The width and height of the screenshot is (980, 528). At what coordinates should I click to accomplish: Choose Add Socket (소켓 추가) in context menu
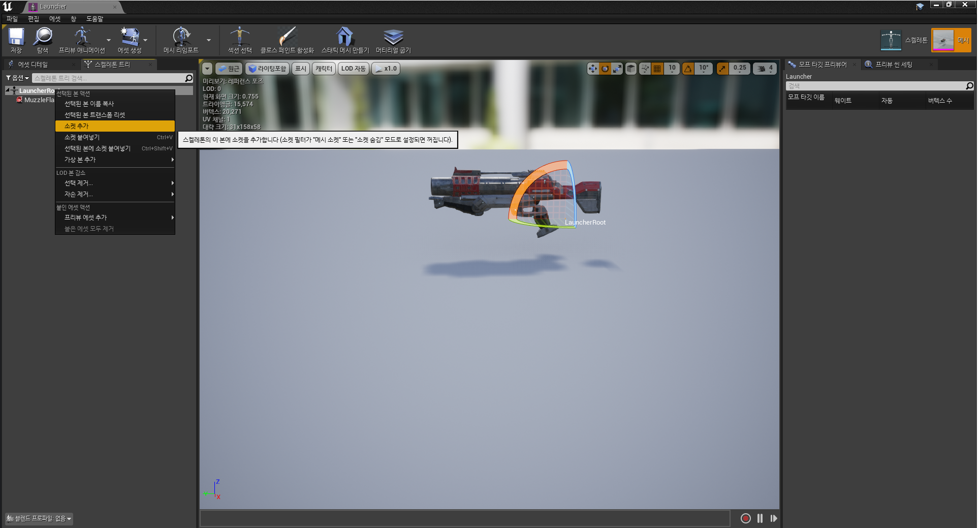[x=115, y=126]
